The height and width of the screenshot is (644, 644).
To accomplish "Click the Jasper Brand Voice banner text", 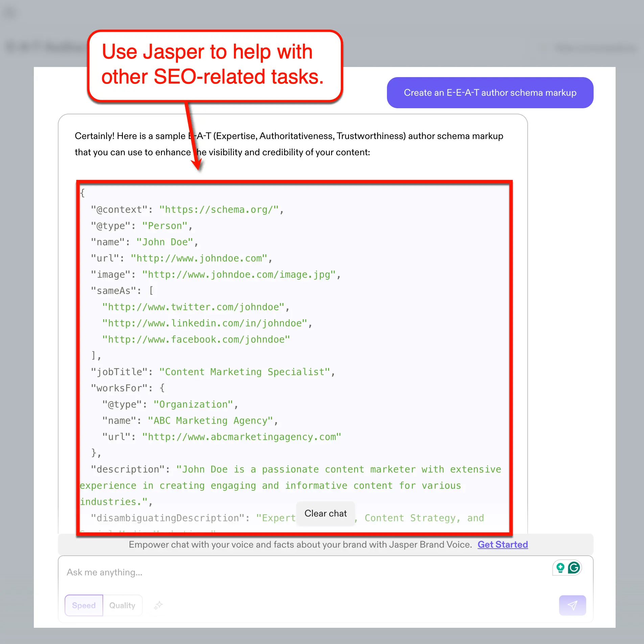I will [300, 544].
